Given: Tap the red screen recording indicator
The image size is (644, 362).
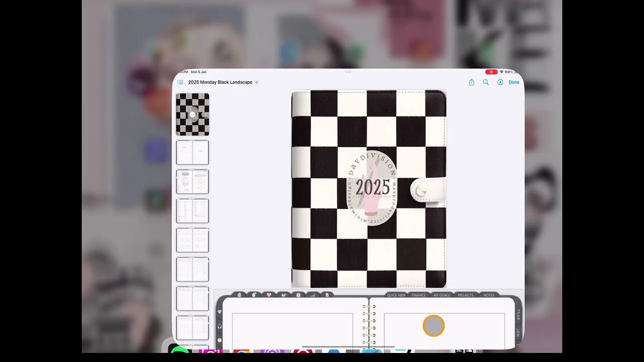Looking at the screenshot, I should click(x=491, y=72).
